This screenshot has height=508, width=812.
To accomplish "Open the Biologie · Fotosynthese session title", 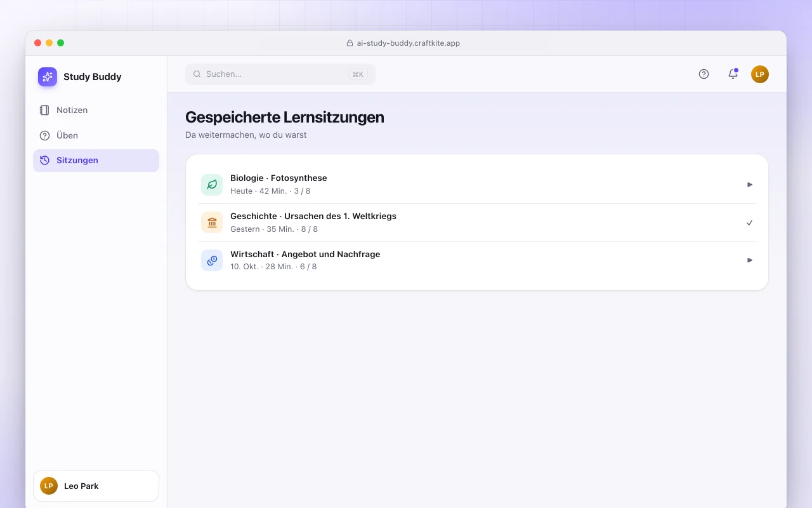I will click(278, 178).
